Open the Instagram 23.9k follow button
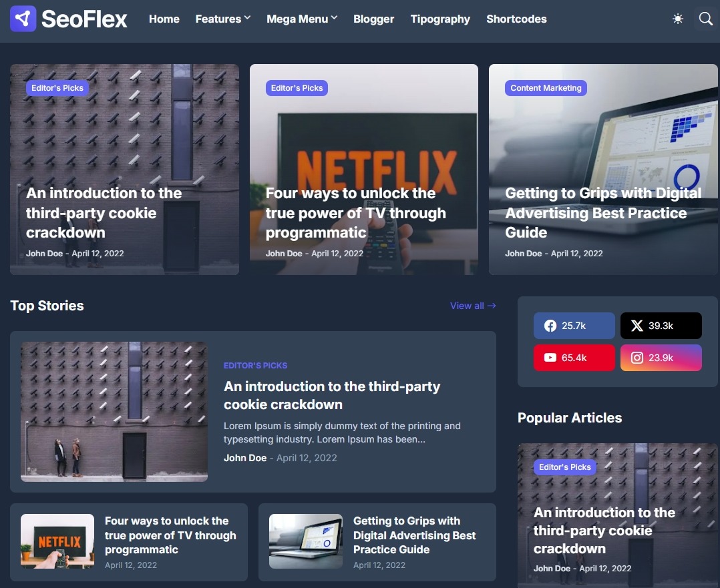The width and height of the screenshot is (720, 588). click(661, 358)
